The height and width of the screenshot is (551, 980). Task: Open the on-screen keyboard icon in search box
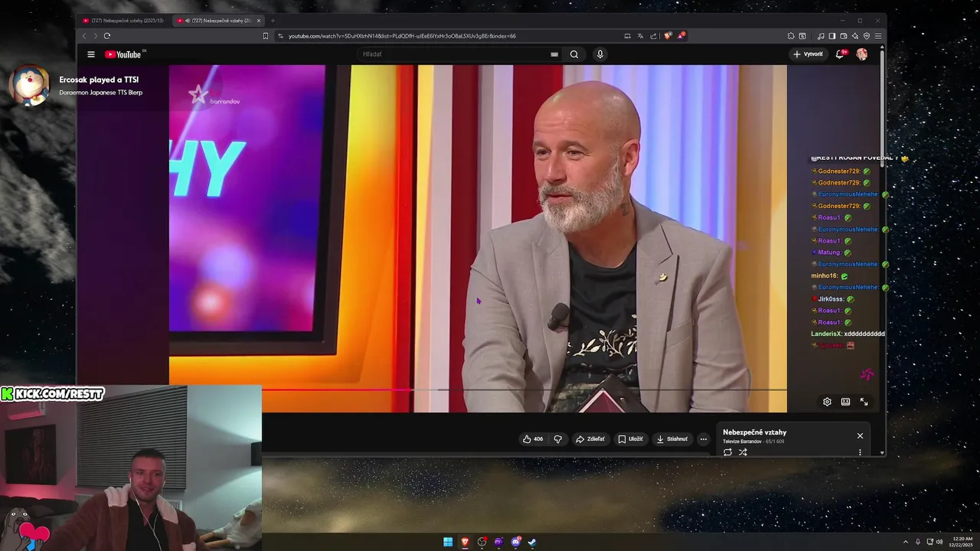click(x=554, y=54)
